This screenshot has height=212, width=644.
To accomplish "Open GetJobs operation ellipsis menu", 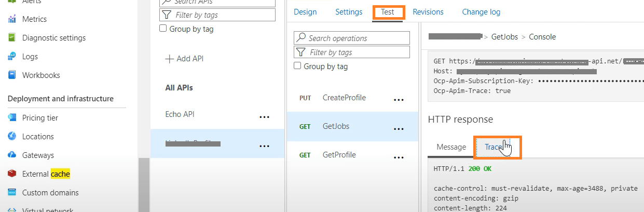I will (399, 129).
